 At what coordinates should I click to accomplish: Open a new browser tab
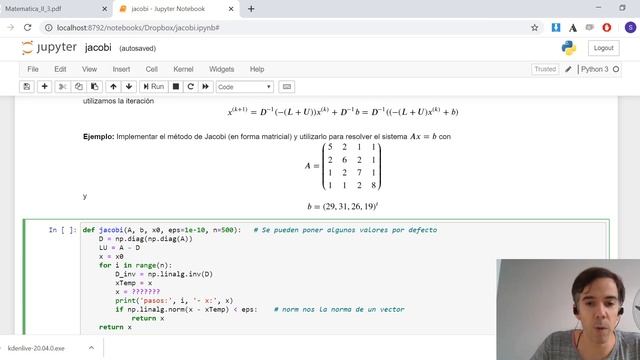click(251, 9)
